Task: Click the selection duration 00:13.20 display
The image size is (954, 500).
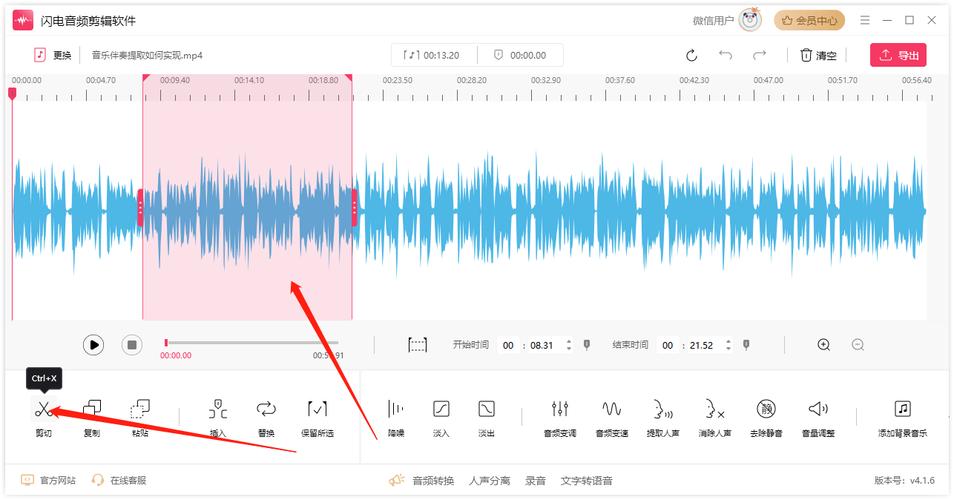Action: coord(434,55)
